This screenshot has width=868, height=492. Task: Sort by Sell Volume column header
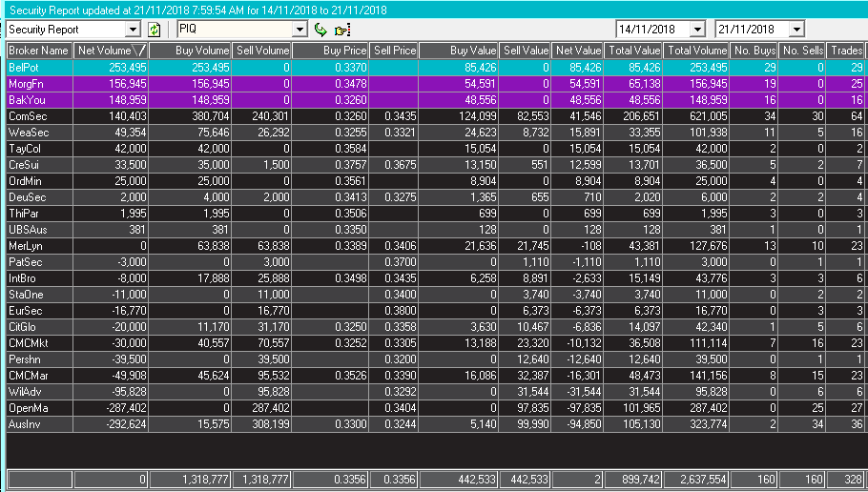(x=261, y=51)
